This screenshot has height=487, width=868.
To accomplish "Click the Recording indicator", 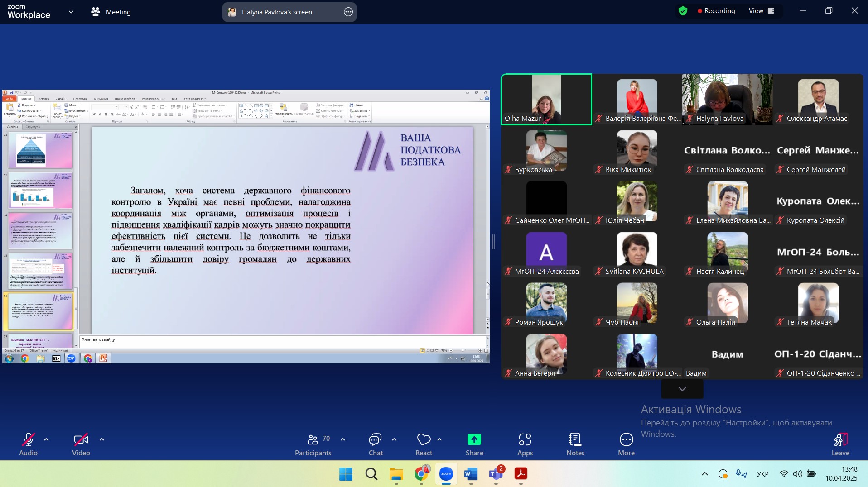I will point(716,11).
